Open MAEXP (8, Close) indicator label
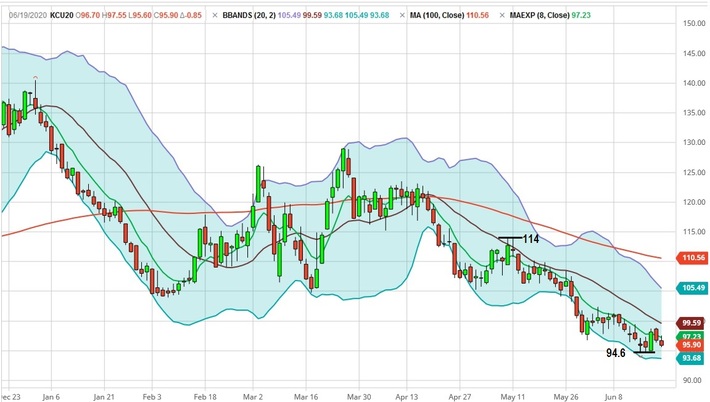The image size is (710, 402). pyautogui.click(x=539, y=15)
